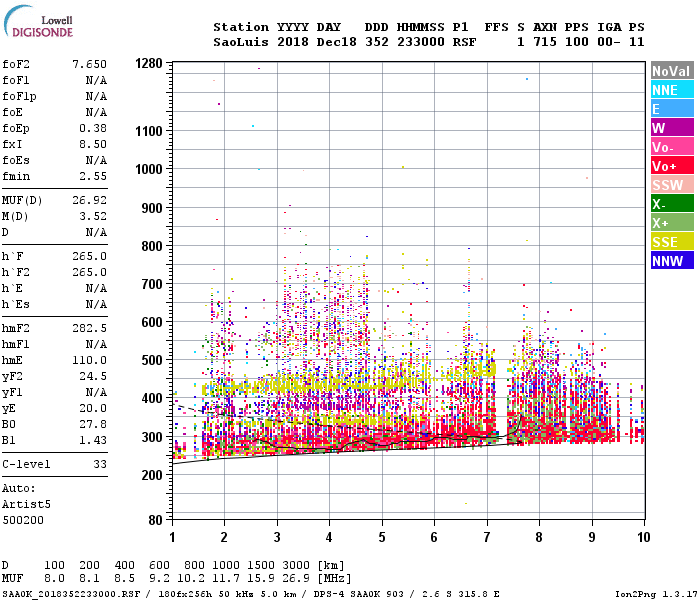Select the 80 km height axis label

(x=155, y=520)
